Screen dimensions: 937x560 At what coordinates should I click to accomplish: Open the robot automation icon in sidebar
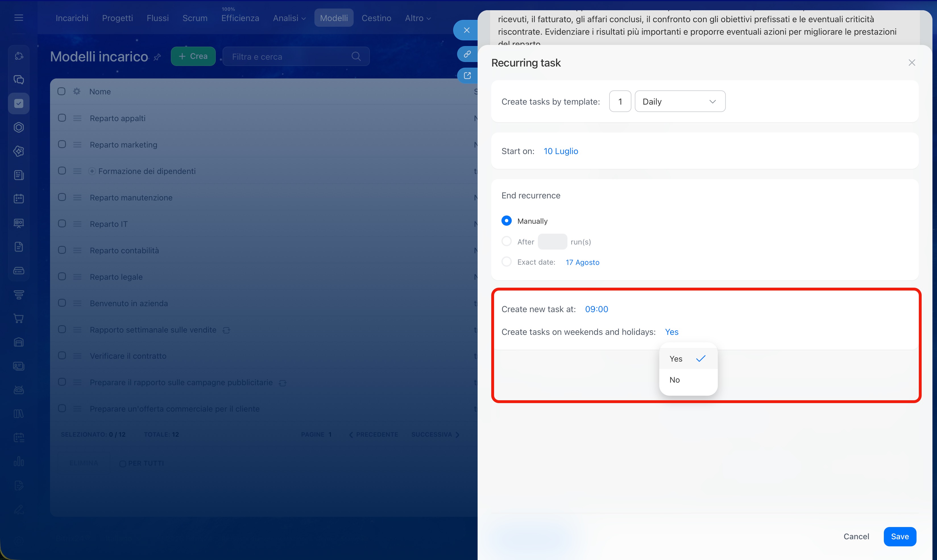(18, 390)
